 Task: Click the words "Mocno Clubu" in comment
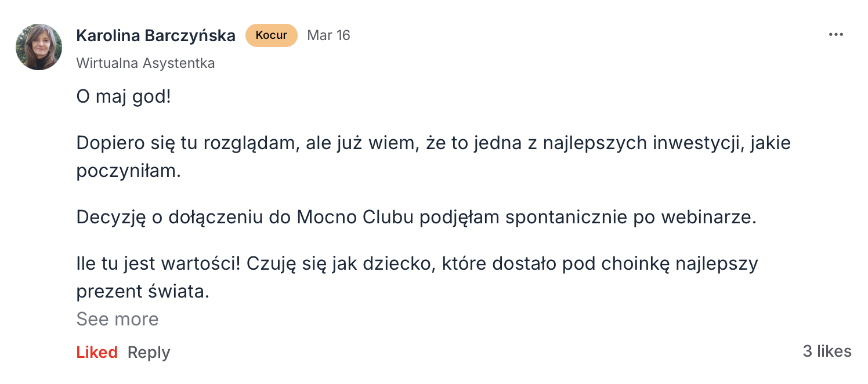(x=355, y=218)
